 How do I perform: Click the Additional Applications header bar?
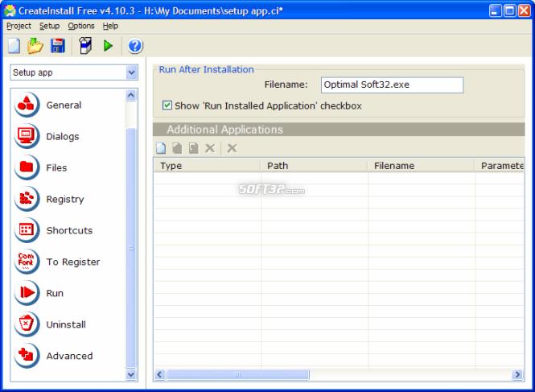click(x=339, y=130)
